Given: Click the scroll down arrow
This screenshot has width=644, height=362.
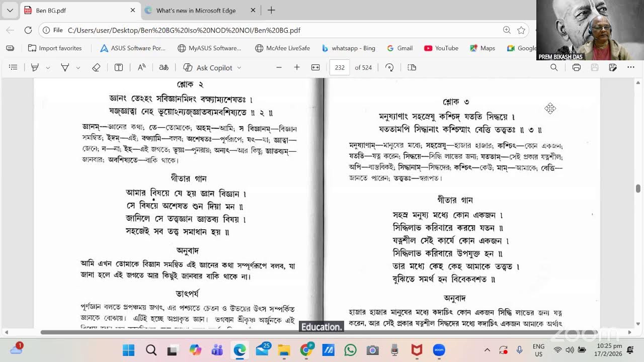Looking at the screenshot, I should [x=638, y=324].
